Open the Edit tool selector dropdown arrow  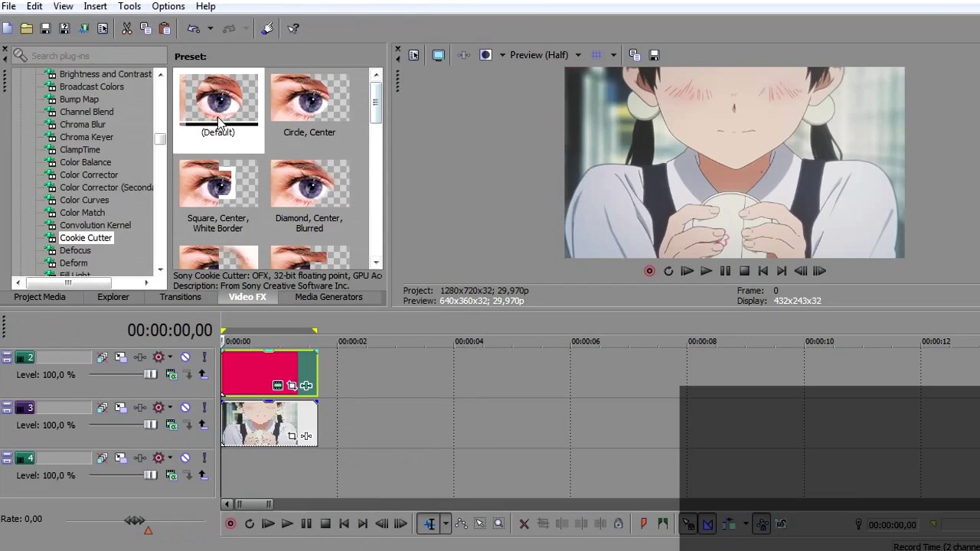click(446, 524)
